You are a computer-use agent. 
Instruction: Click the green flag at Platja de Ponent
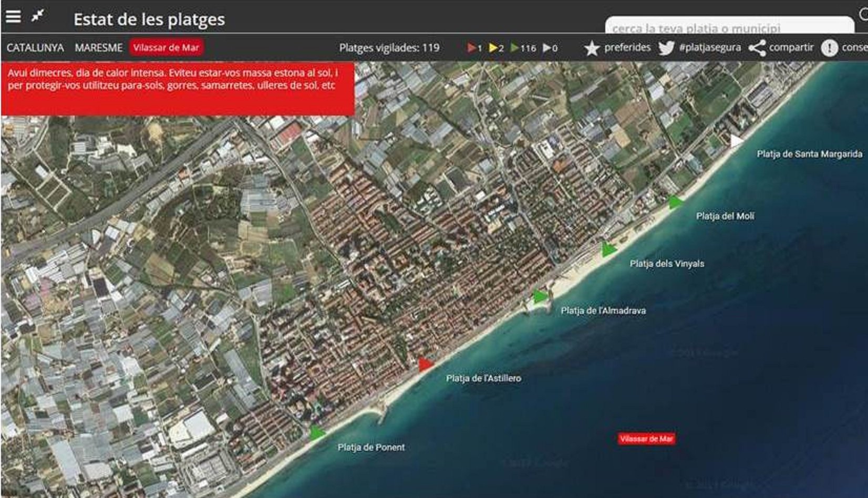317,433
